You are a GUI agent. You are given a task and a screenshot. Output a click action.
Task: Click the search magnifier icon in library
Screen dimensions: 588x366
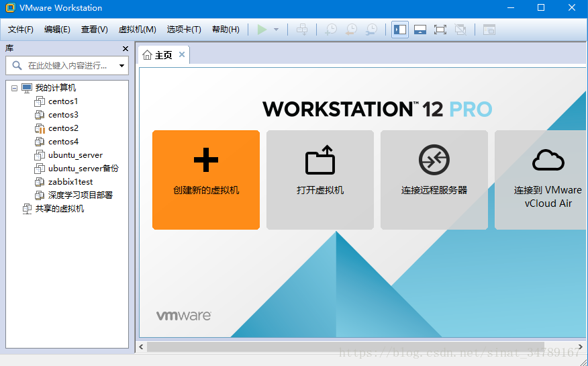click(x=17, y=66)
